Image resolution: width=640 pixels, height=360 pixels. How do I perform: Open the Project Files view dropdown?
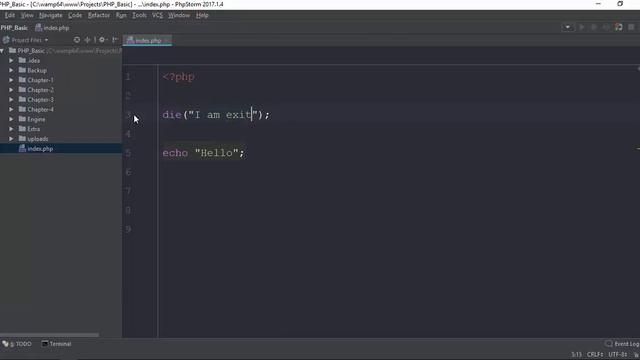click(x=30, y=40)
